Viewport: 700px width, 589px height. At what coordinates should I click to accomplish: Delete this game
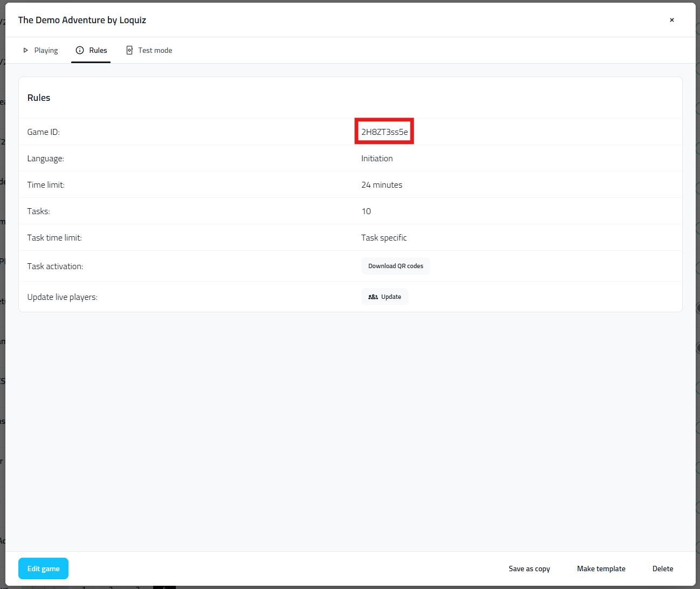[662, 569]
